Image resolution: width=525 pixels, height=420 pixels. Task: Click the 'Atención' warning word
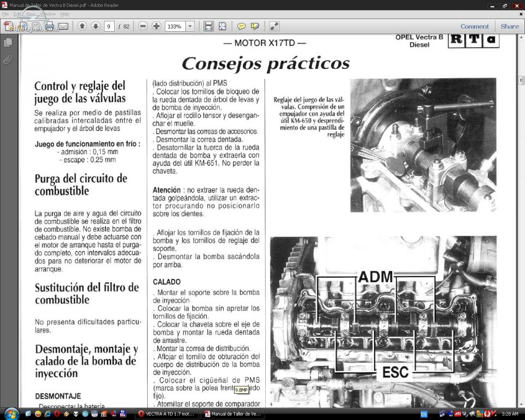click(x=166, y=190)
